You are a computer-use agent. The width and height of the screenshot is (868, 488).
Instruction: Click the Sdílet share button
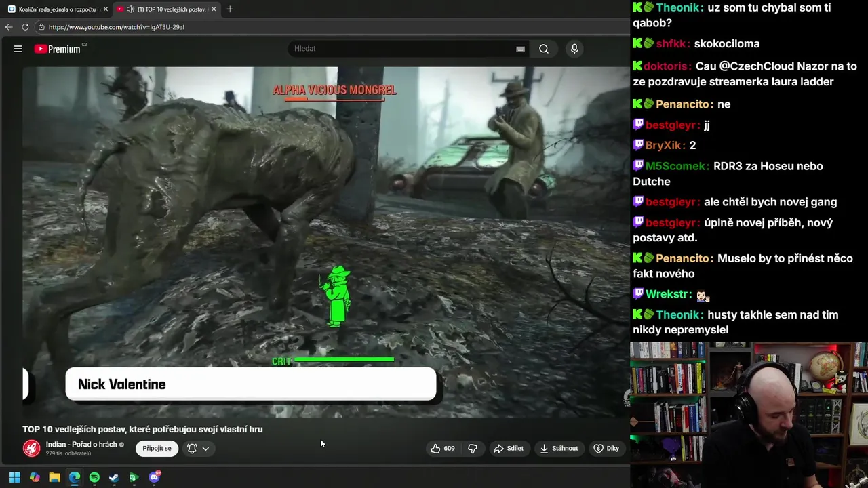point(509,448)
